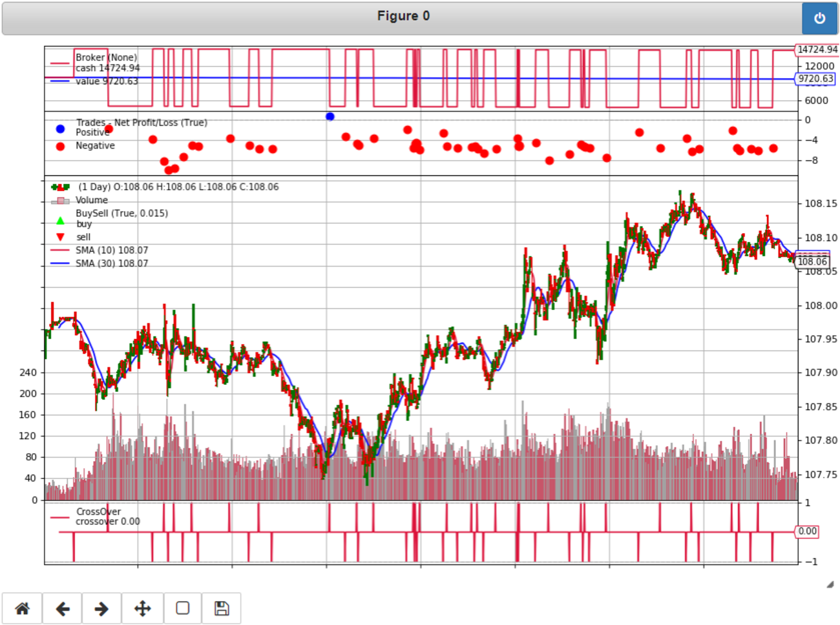Click the 120 volume axis label
840x625 pixels.
[28, 436]
